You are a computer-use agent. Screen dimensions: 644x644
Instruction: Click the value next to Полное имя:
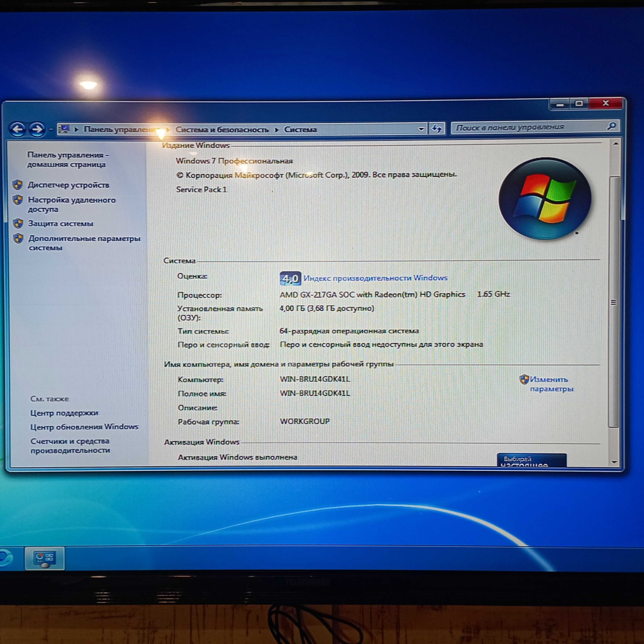tap(315, 393)
